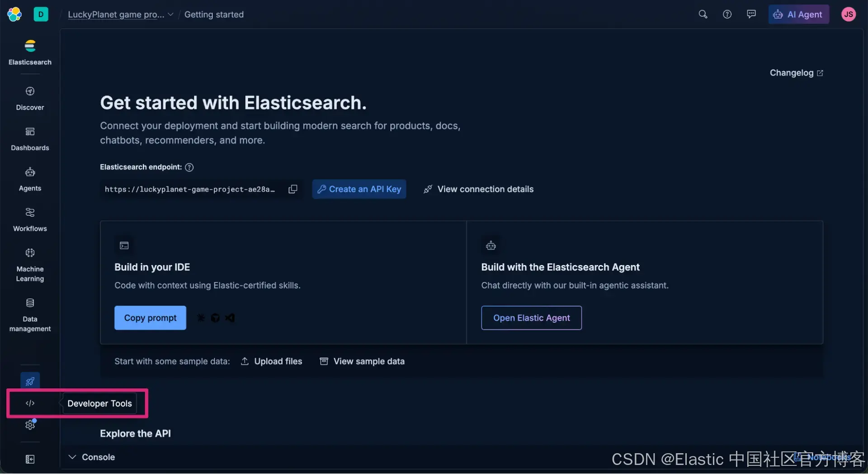The image size is (868, 474).
Task: Open the feedback chat bubble icon
Action: (751, 14)
